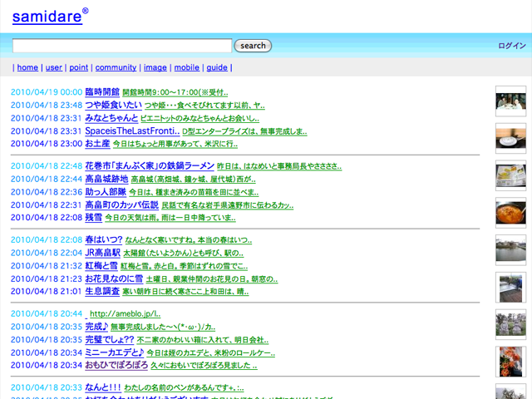Go to the home menu item
Screen dimensions: 532x399
click(27, 67)
